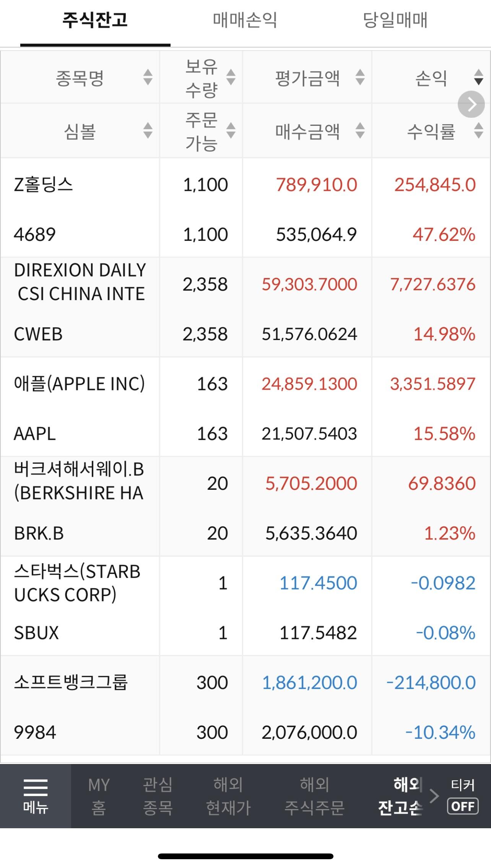Image resolution: width=491 pixels, height=868 pixels.
Task: Sort by 평가금액 column arrows
Action: click(360, 77)
